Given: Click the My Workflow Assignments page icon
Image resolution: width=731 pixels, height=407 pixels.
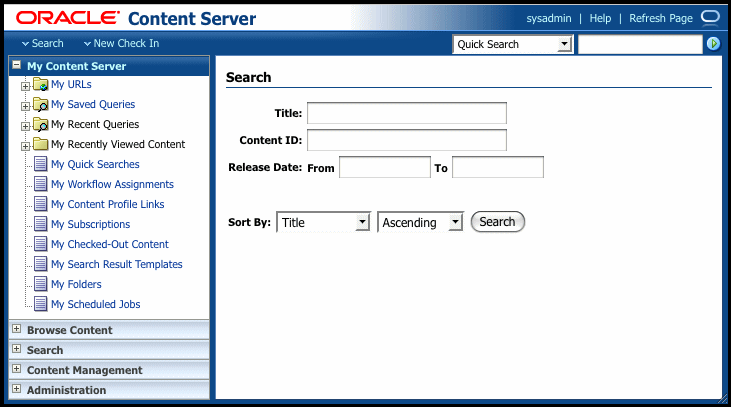Looking at the screenshot, I should coord(41,184).
